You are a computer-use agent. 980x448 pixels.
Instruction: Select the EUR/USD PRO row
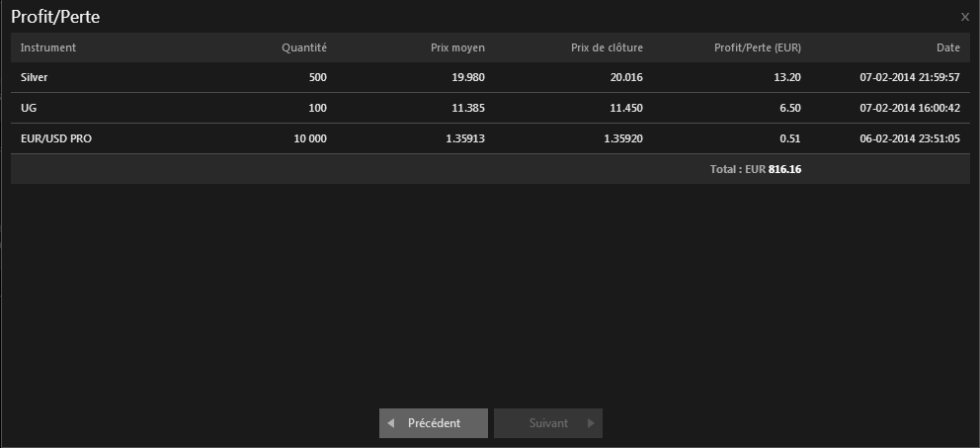(56, 138)
